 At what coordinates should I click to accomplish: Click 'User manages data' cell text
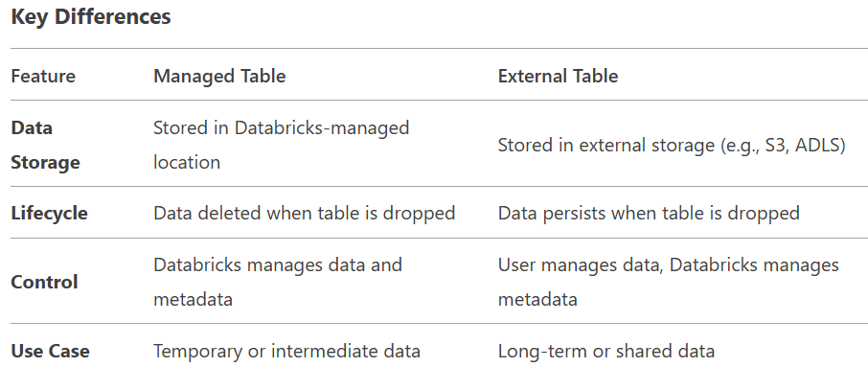[x=581, y=264]
